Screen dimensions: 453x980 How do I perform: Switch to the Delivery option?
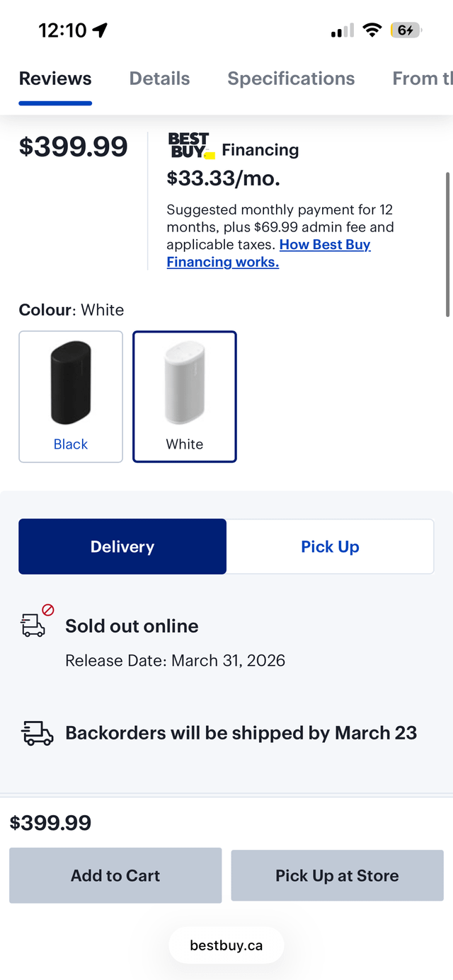pyautogui.click(x=122, y=547)
